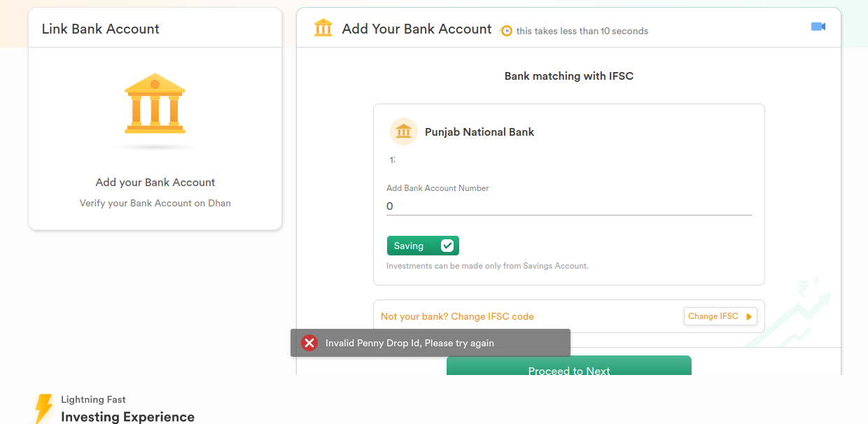The width and height of the screenshot is (868, 424).
Task: Click the yellow lightning bolt icon
Action: tap(43, 408)
